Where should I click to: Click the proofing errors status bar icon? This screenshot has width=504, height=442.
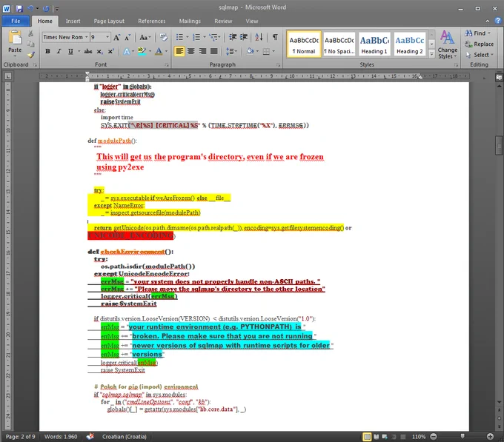[x=90, y=436]
